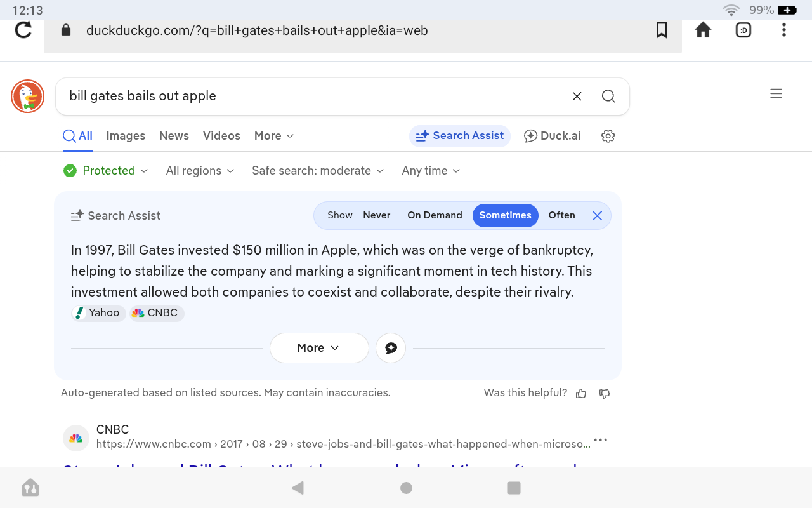Set Search Assist display to On Demand

tap(435, 215)
